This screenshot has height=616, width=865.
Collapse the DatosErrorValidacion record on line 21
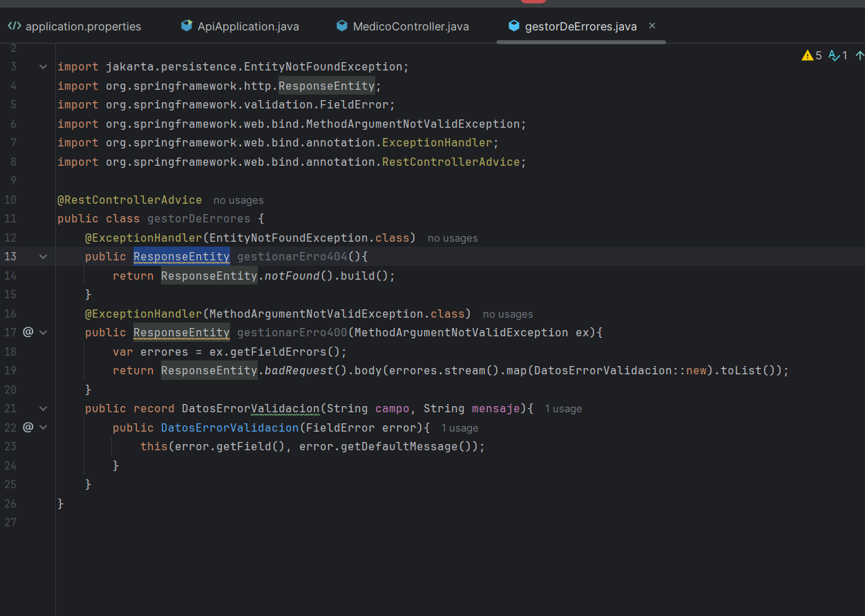[44, 408]
